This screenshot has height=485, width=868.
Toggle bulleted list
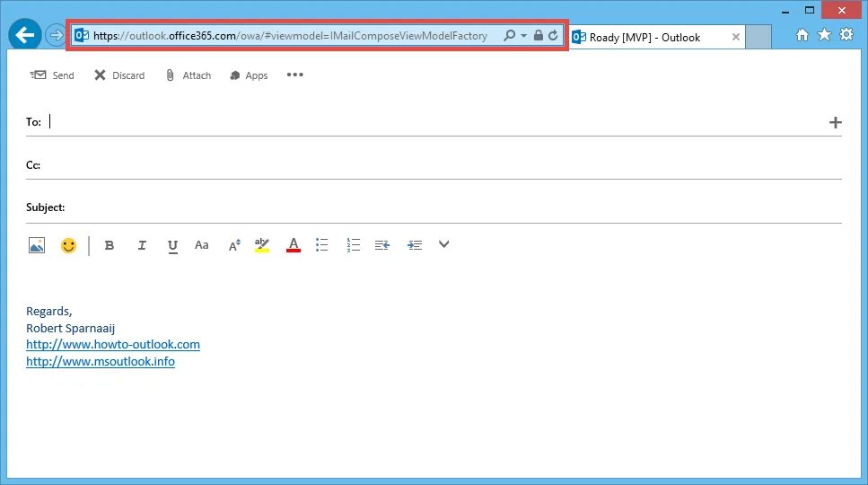tap(321, 244)
